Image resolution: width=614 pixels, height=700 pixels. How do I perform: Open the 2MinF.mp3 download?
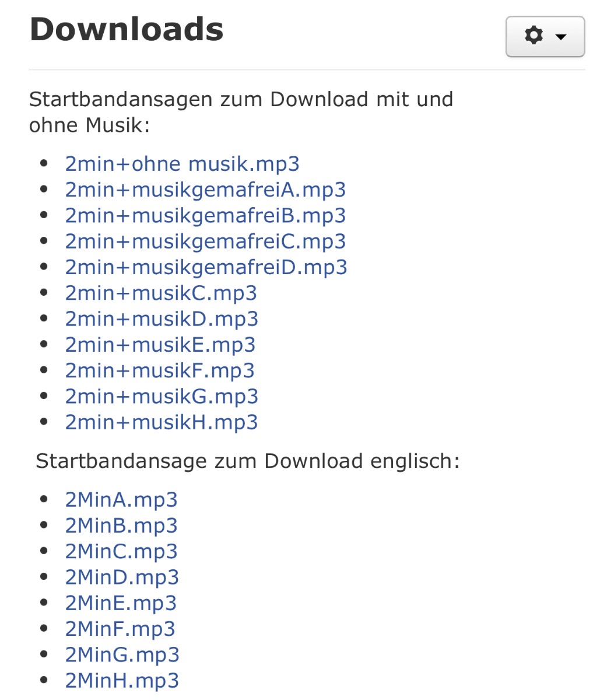(120, 629)
